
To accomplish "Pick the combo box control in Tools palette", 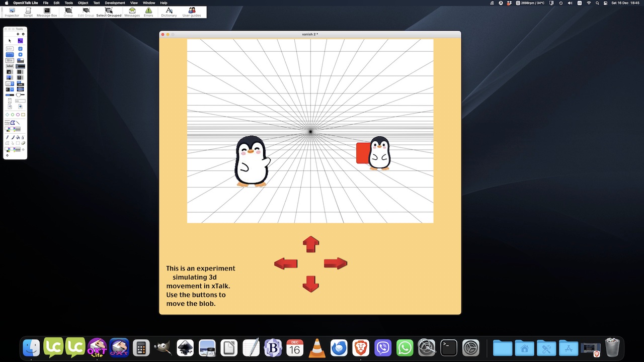I will (x=10, y=89).
